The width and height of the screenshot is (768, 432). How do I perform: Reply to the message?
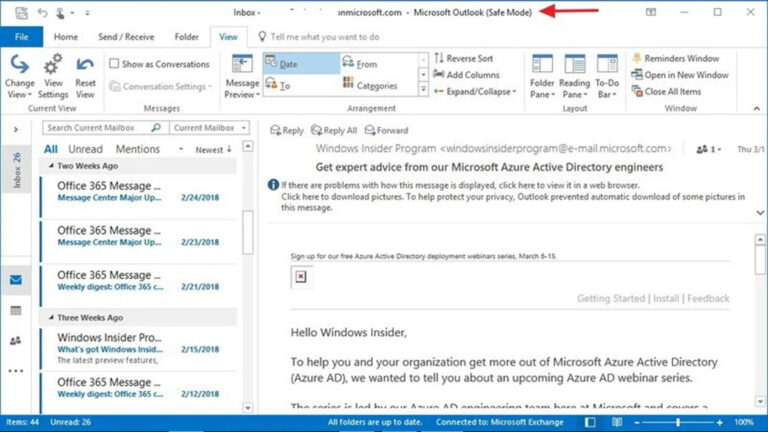tap(287, 130)
